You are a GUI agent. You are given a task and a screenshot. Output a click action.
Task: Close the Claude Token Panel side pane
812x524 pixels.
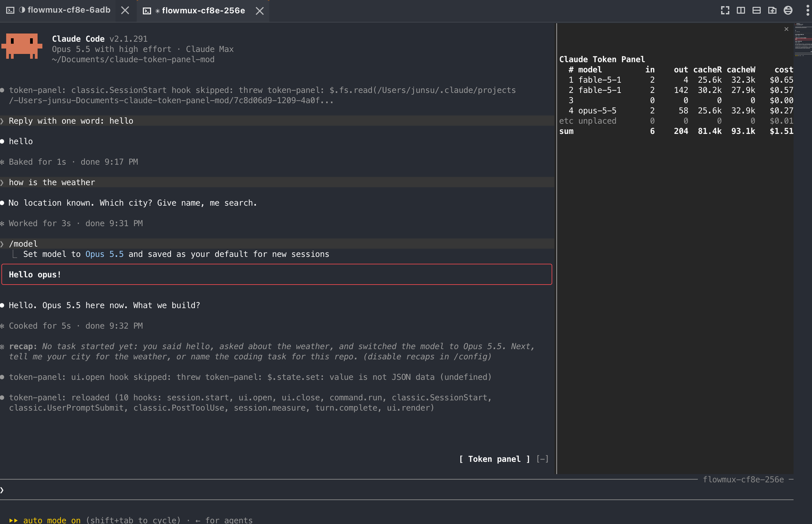786,29
